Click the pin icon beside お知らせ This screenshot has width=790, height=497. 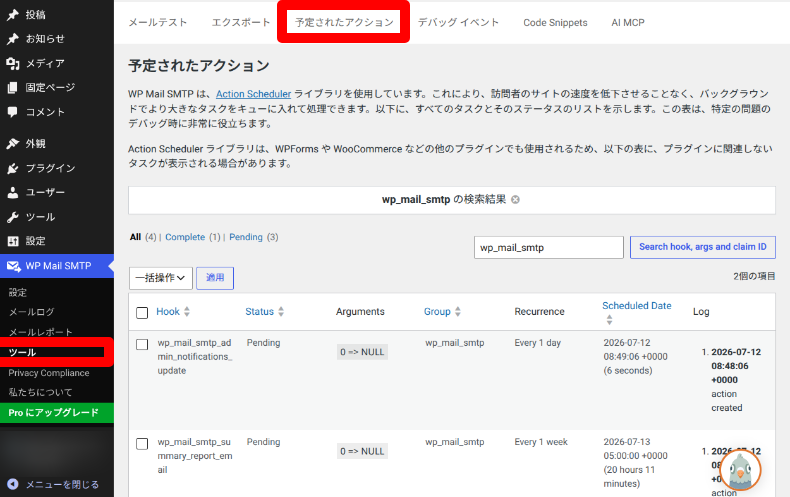point(13,39)
